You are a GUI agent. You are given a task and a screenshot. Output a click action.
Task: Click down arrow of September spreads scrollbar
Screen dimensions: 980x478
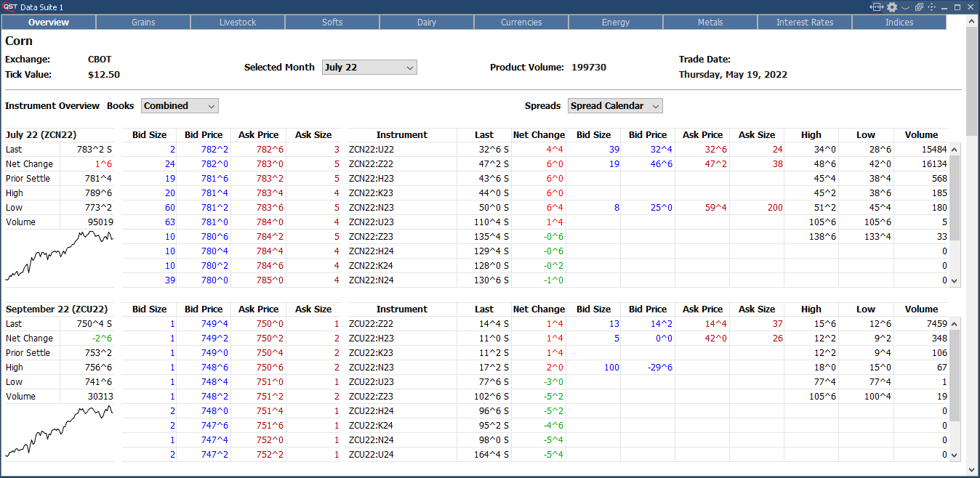pos(955,455)
